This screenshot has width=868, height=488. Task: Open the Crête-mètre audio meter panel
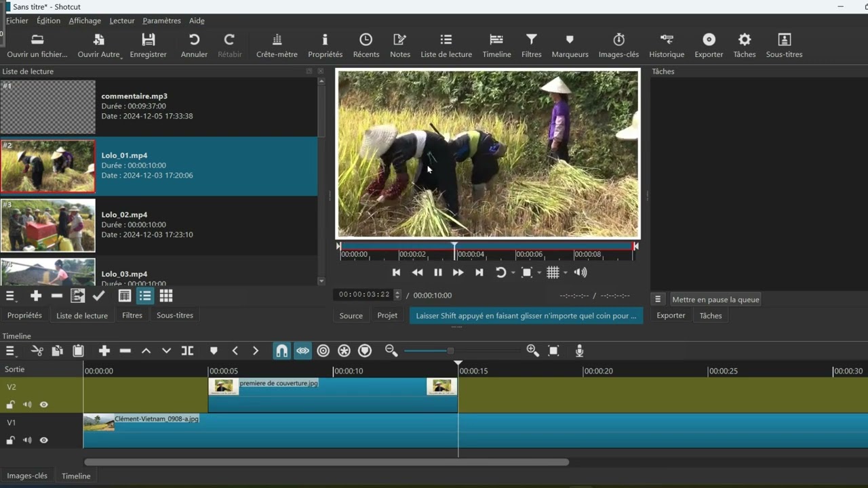tap(277, 45)
